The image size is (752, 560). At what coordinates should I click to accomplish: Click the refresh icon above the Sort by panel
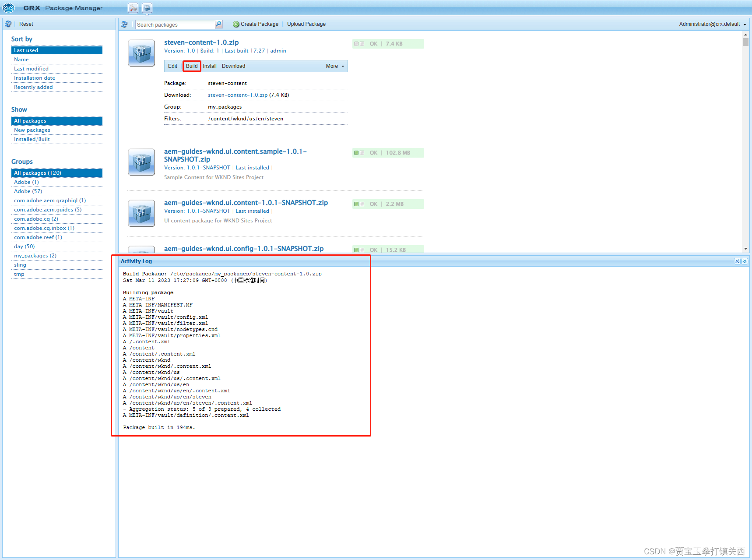8,24
